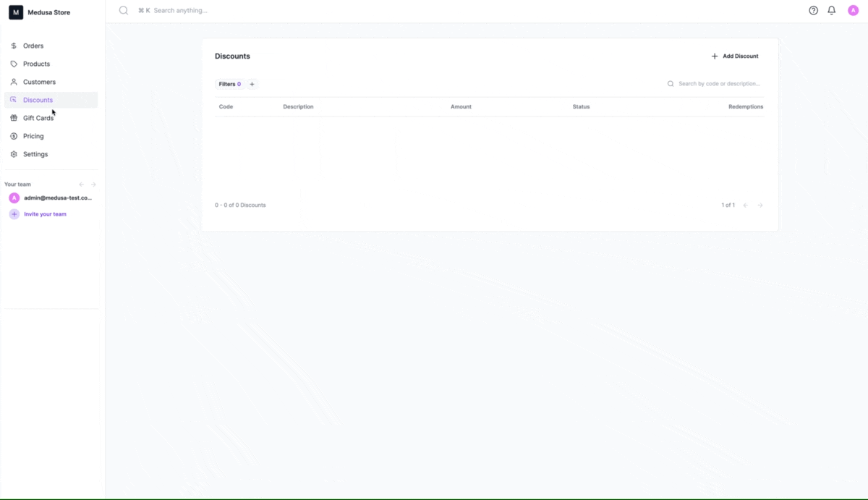
Task: Click the Gift Cards gift icon
Action: [x=14, y=118]
